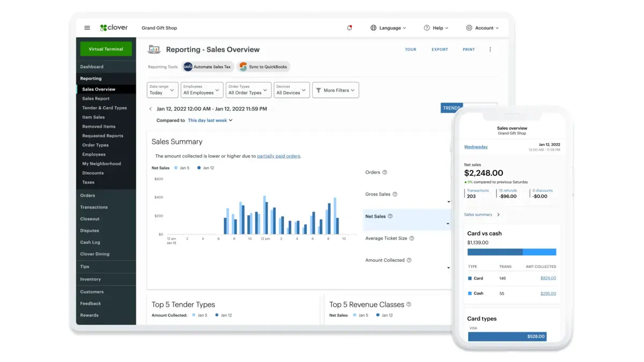Toggle Jan 12 legend under Top 5 Revenue Classes
Screen dimensions: 644x362
click(x=384, y=315)
